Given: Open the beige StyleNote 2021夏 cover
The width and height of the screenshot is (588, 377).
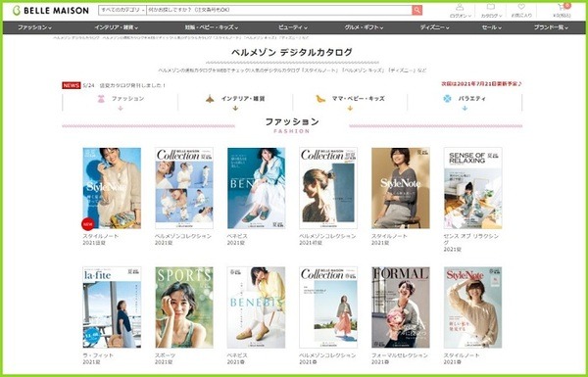Looking at the screenshot, I should click(401, 188).
